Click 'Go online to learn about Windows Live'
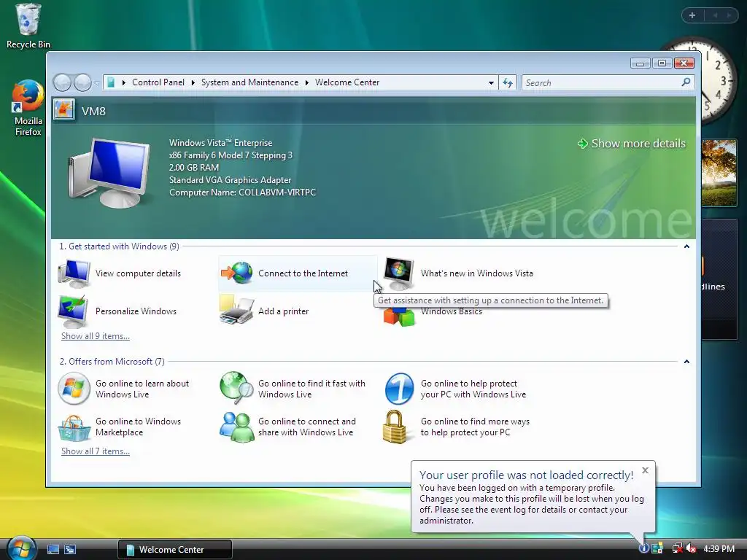 (142, 389)
